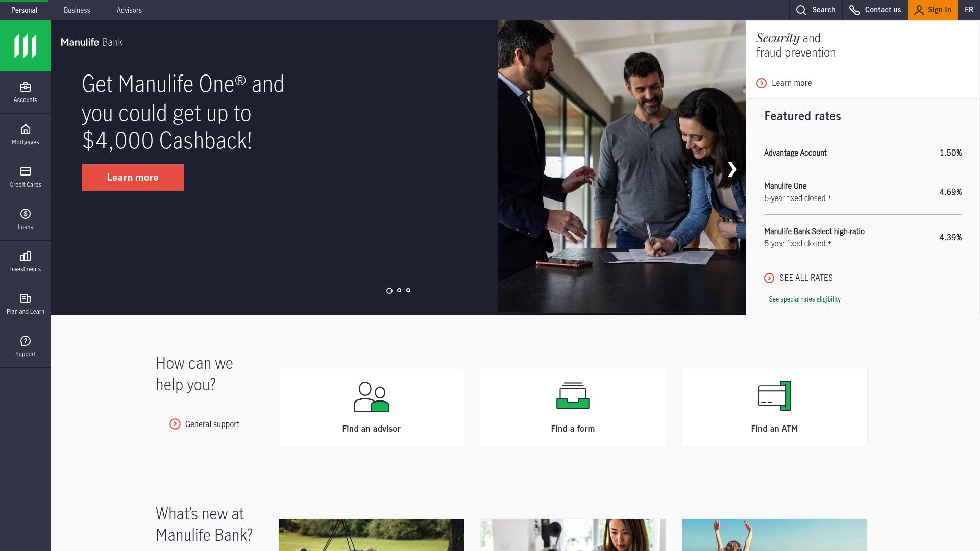Open the Mortgages house icon
The image size is (980, 551).
26,129
